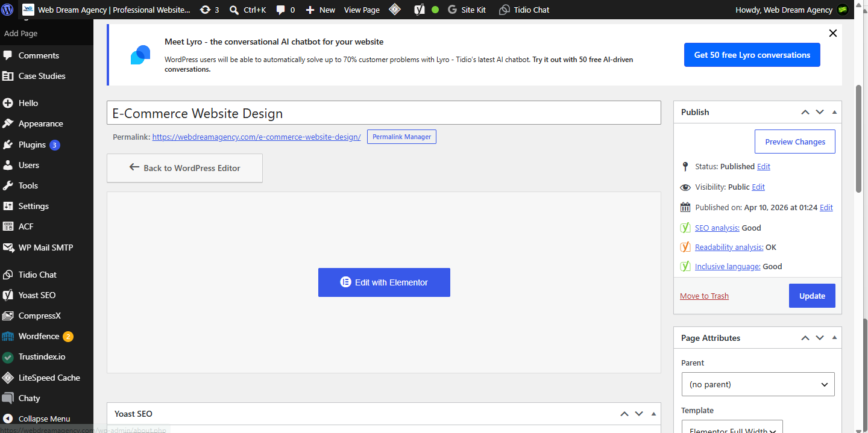Collapse the Publish panel
The width and height of the screenshot is (868, 433).
point(834,112)
